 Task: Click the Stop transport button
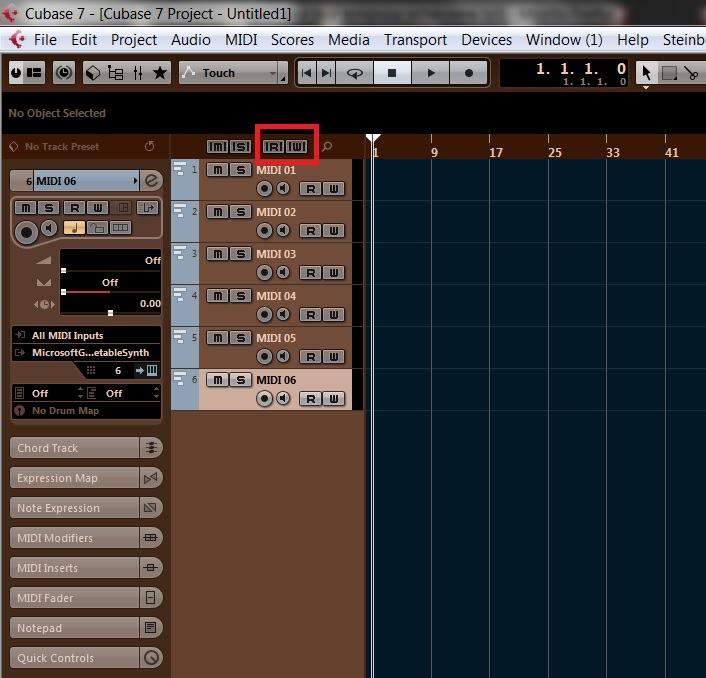(x=392, y=72)
